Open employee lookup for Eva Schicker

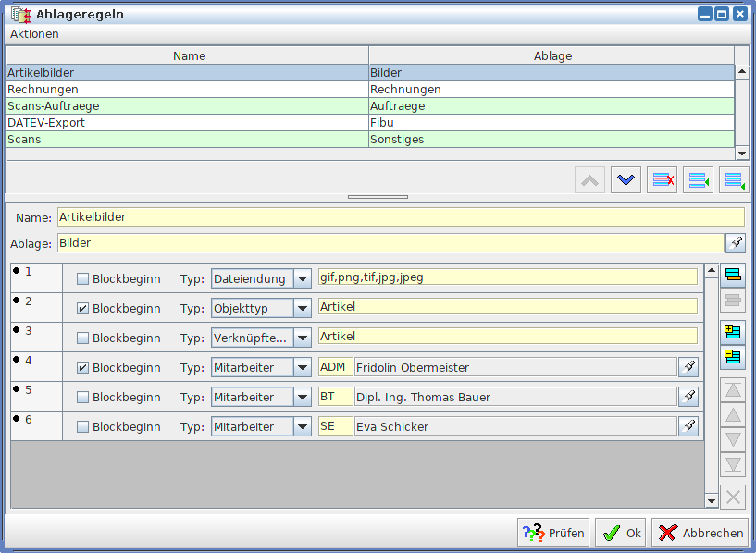click(688, 426)
